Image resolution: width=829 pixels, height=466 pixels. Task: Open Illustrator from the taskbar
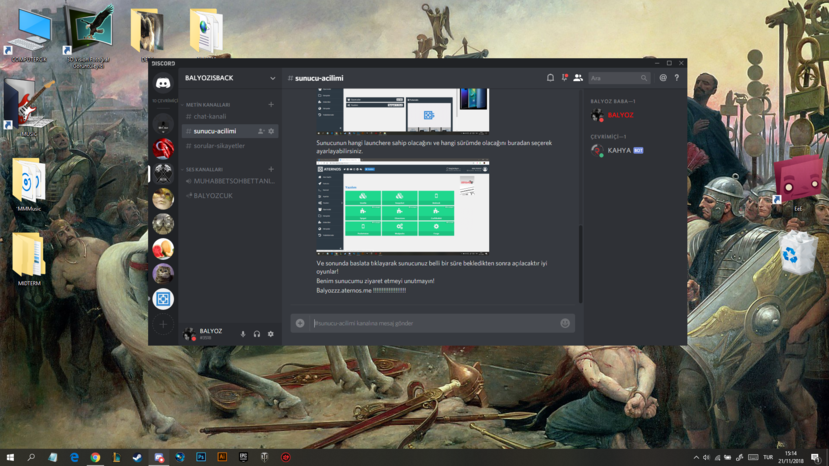[222, 457]
